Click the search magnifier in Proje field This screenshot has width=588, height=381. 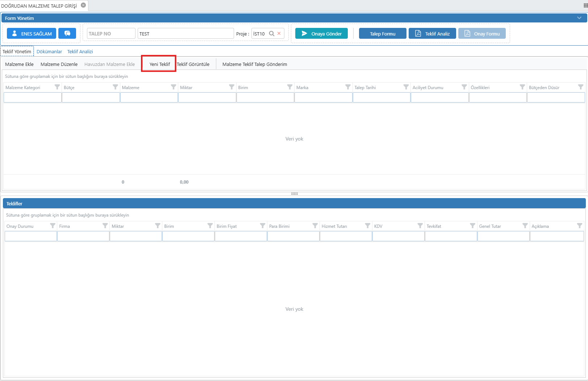point(271,34)
